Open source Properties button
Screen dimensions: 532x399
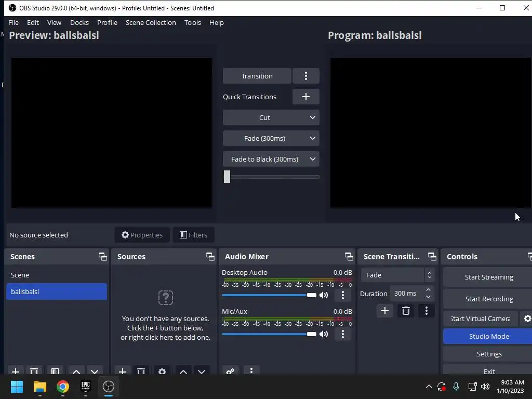point(142,235)
